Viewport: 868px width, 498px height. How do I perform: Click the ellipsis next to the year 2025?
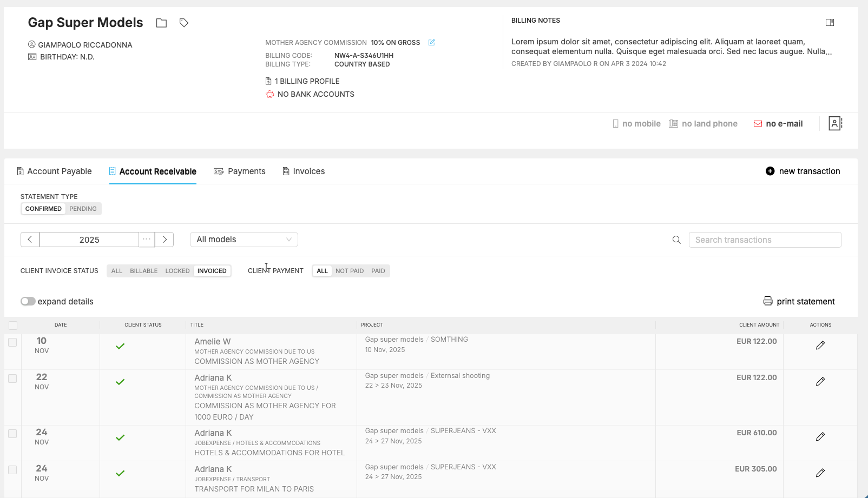tap(146, 239)
